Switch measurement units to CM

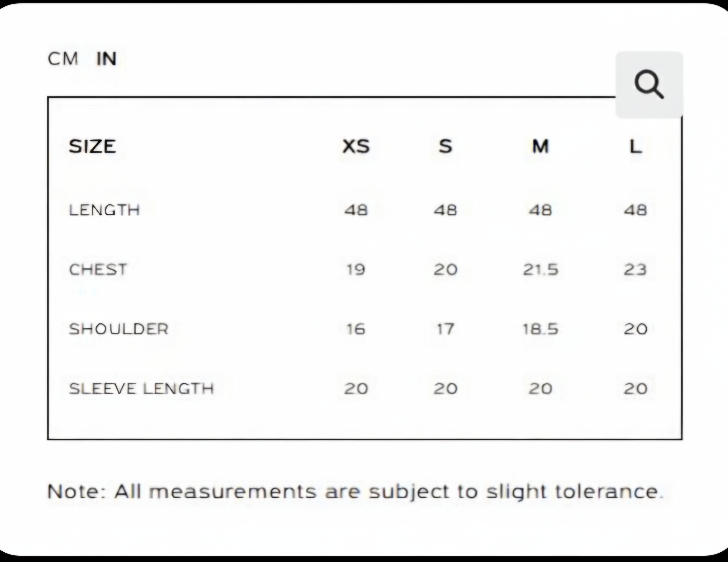point(63,59)
